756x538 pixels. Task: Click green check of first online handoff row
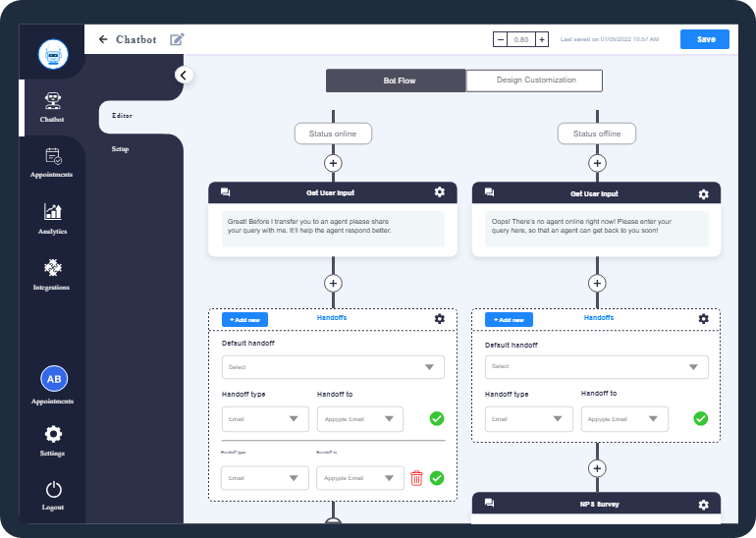pos(437,418)
